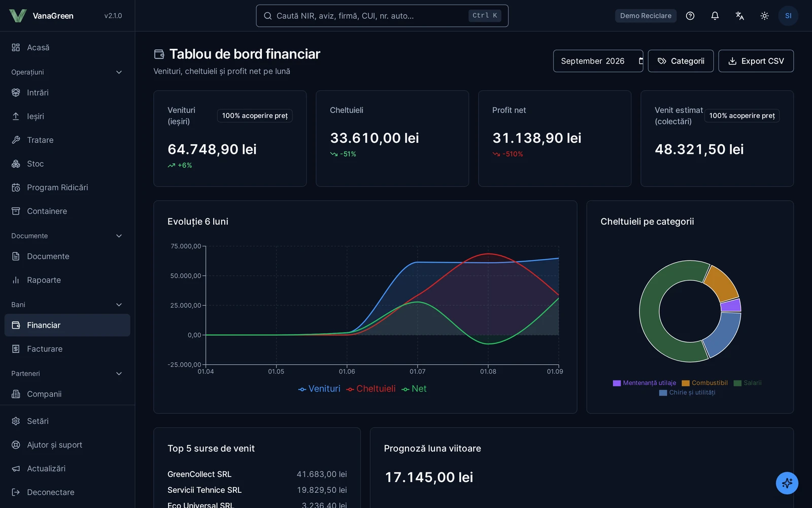
Task: Click the Servicii Tehnice SRL row
Action: point(257,490)
